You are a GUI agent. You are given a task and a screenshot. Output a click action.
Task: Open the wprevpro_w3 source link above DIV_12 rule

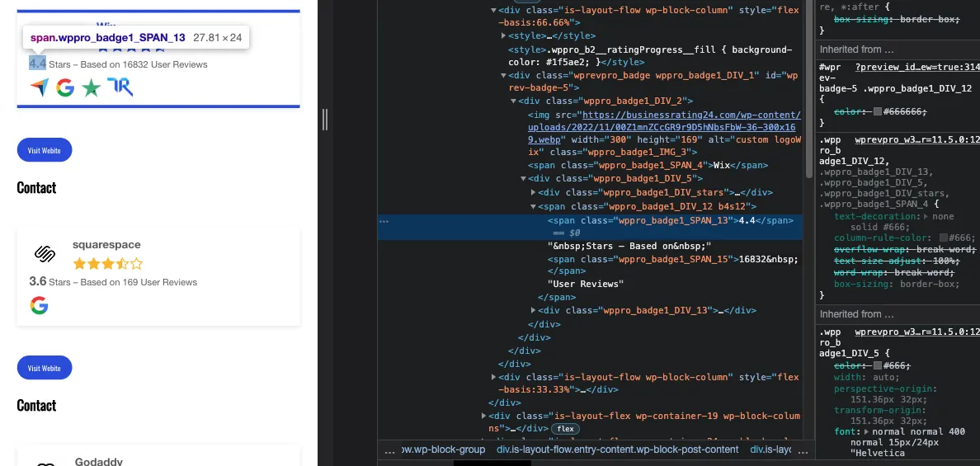917,140
